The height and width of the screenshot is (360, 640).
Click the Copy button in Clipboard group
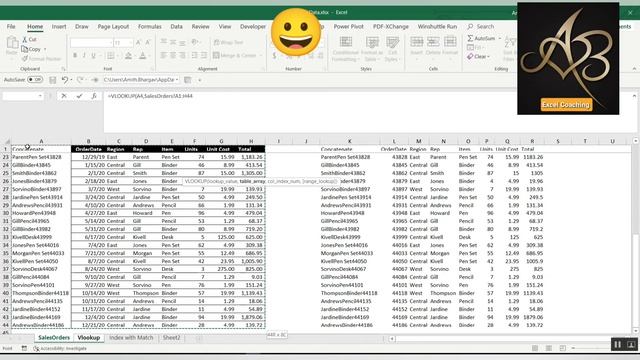31,49
